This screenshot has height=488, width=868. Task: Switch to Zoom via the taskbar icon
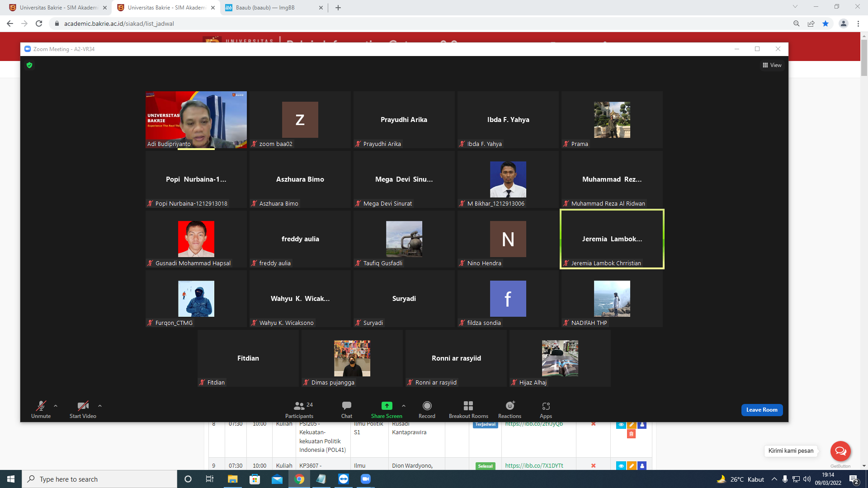point(366,479)
